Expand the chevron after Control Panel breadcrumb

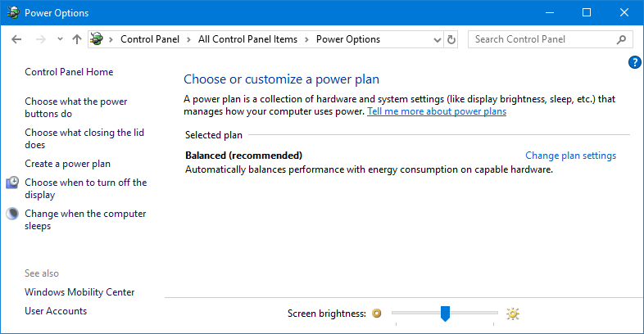(x=188, y=40)
